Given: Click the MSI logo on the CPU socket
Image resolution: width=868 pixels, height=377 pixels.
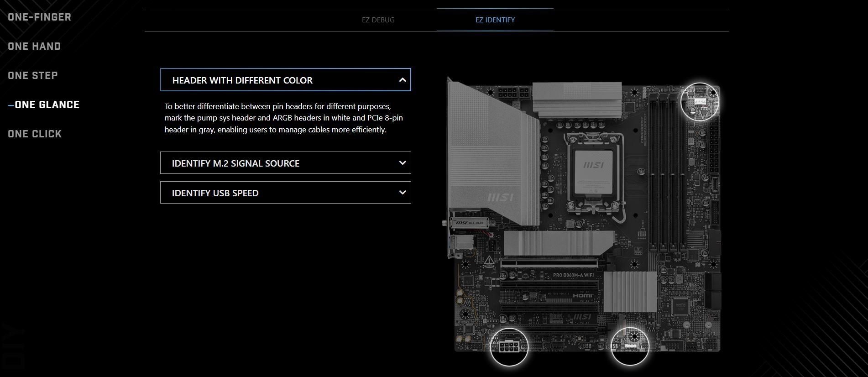Looking at the screenshot, I should pos(593,165).
